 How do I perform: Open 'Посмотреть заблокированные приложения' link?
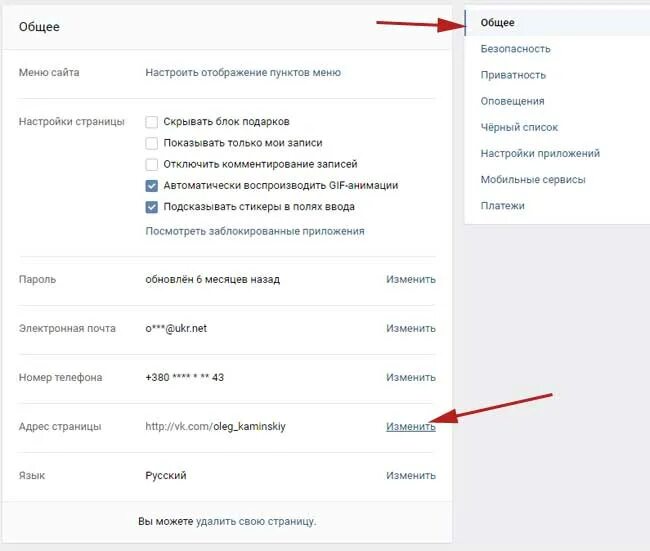[x=255, y=231]
